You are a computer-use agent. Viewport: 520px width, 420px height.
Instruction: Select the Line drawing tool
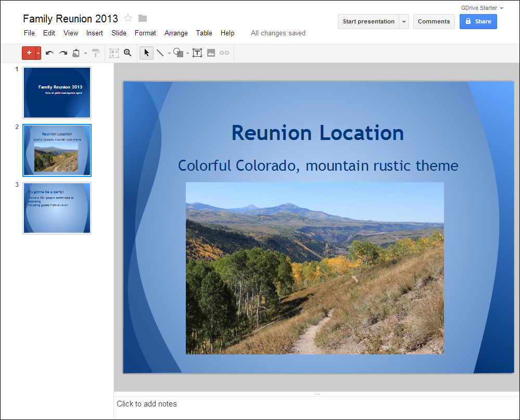pyautogui.click(x=160, y=53)
